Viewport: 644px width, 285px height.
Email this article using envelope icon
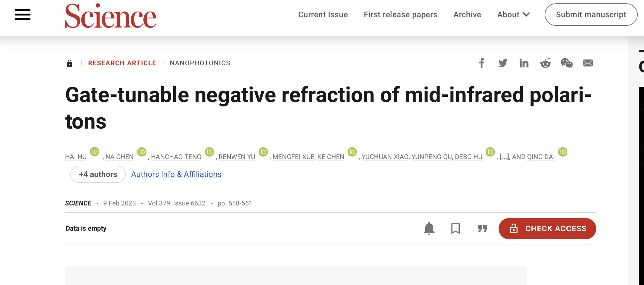coord(588,63)
